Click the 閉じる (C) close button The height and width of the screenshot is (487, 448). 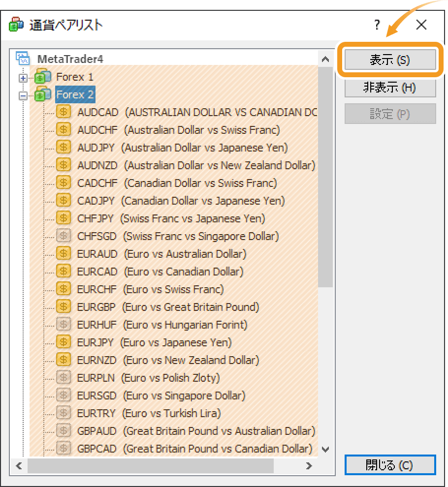point(390,465)
